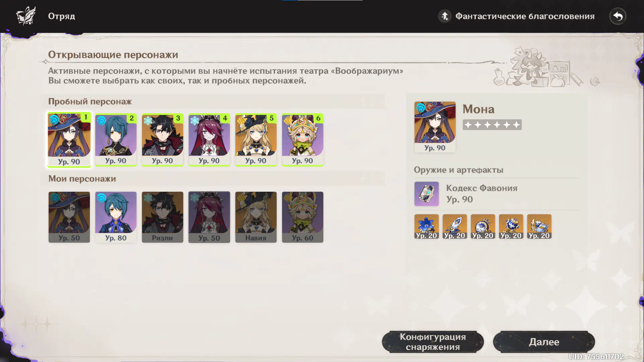
Task: Select trial character numbered 6
Action: pyautogui.click(x=302, y=139)
